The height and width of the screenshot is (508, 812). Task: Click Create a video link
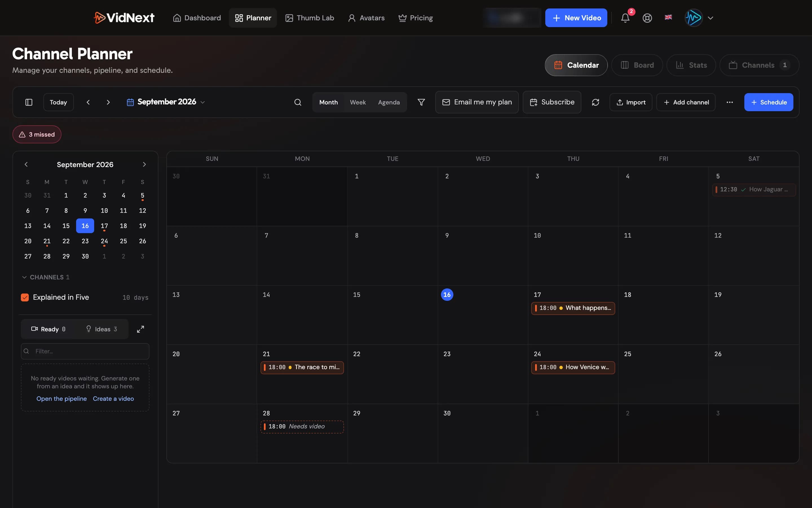pos(113,398)
